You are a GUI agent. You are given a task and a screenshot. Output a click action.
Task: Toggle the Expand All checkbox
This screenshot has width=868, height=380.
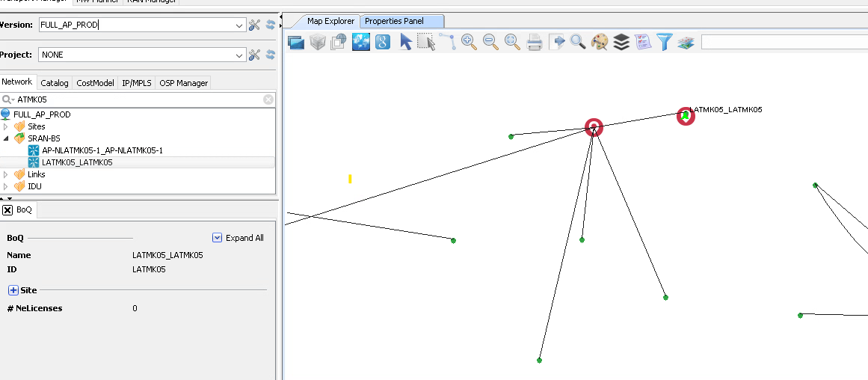218,238
